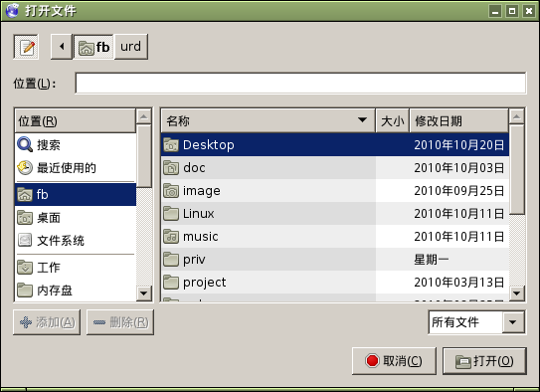Click the path back arrow button

[62, 47]
